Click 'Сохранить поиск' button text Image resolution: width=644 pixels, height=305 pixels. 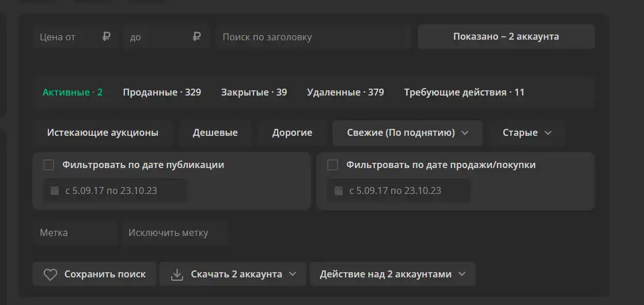click(105, 274)
